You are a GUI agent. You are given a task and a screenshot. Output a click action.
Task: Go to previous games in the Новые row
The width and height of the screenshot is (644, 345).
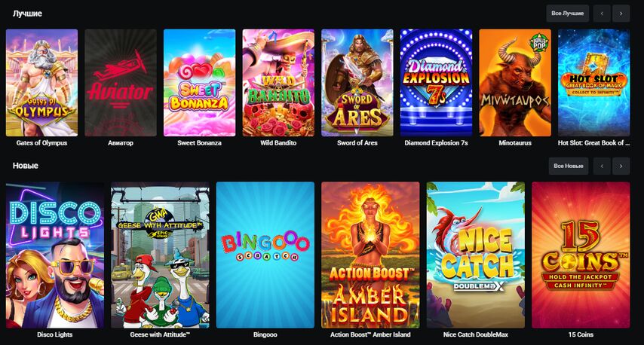(x=602, y=166)
